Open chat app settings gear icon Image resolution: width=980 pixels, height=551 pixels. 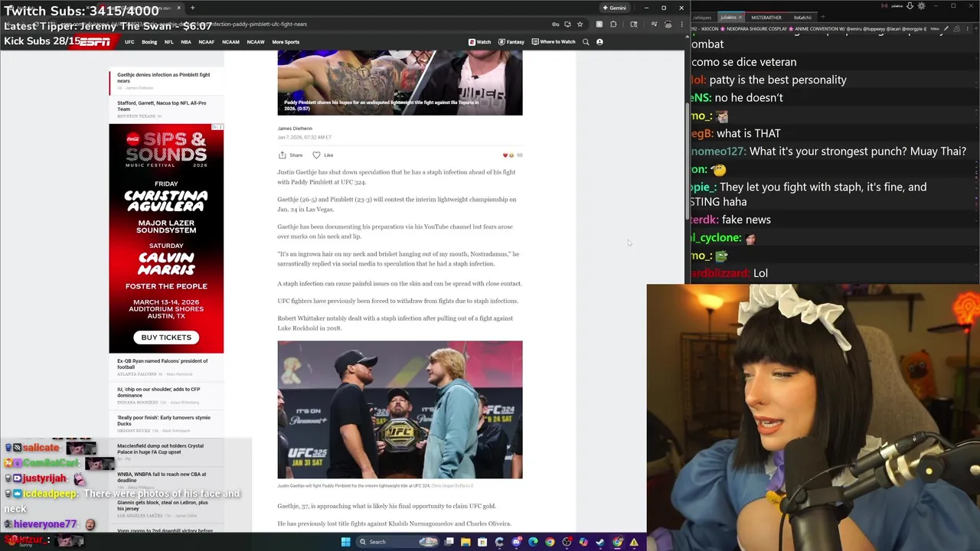[x=921, y=6]
